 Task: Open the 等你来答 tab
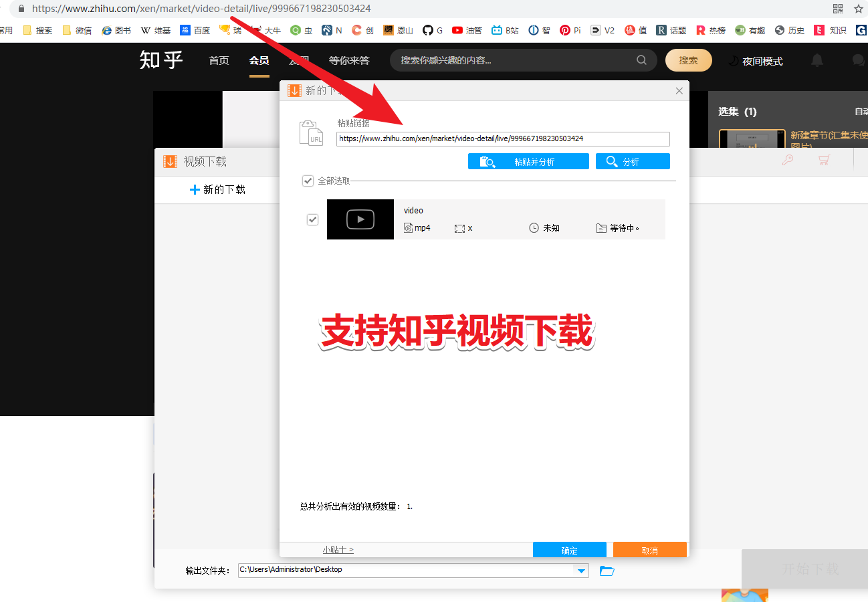[349, 60]
